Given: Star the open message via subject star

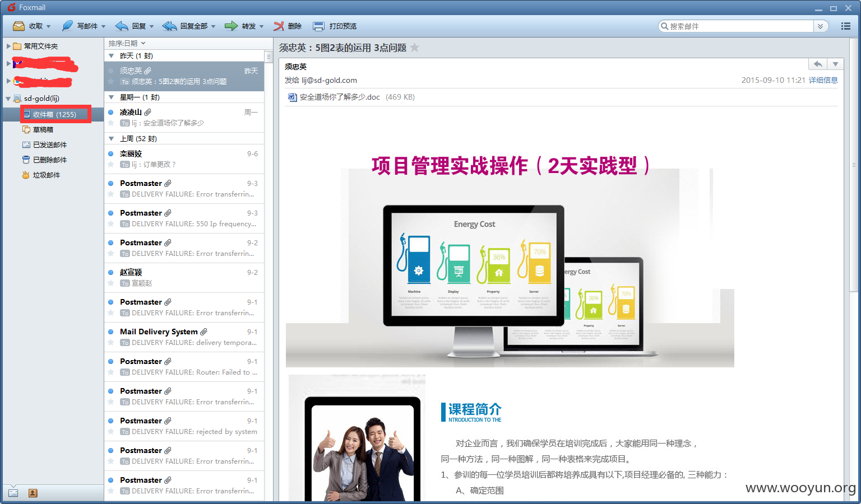Looking at the screenshot, I should click(x=415, y=48).
